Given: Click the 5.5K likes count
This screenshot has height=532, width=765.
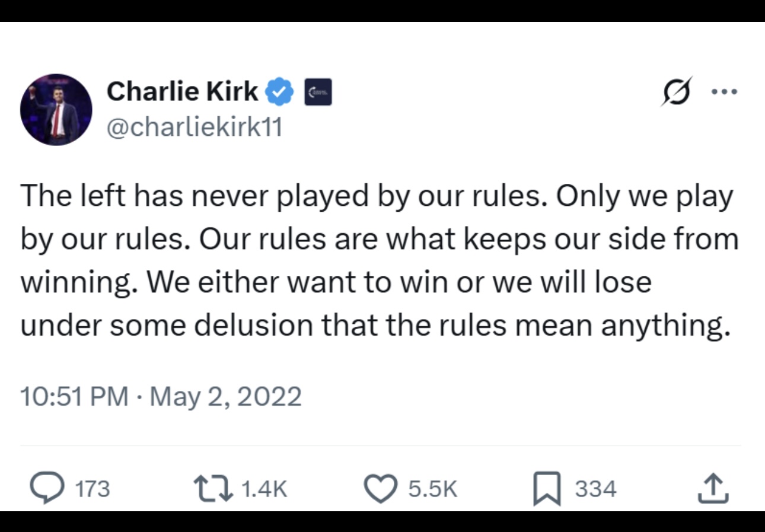Looking at the screenshot, I should [433, 489].
